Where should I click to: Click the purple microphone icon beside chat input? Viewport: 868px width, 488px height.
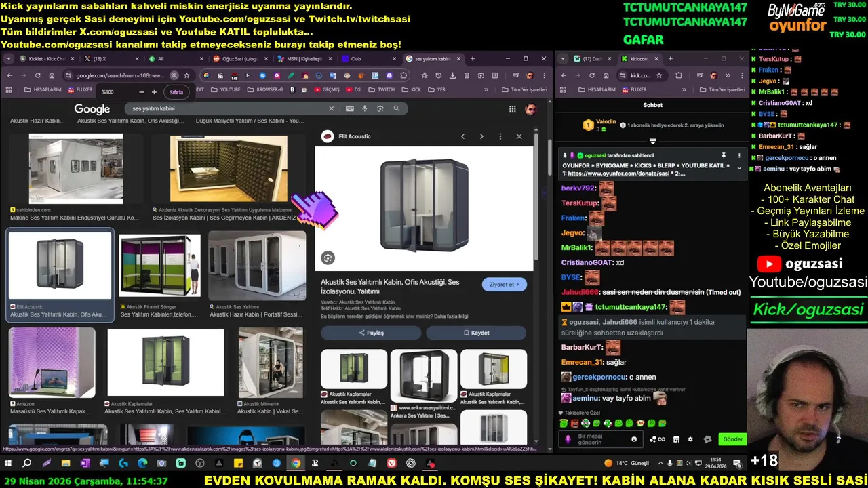point(568,439)
